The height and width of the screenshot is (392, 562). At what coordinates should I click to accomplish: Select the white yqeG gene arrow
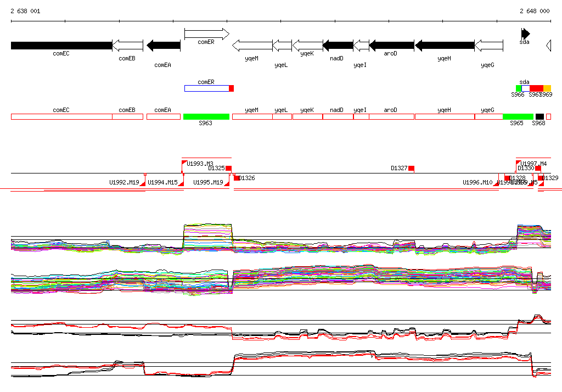pyautogui.click(x=489, y=46)
